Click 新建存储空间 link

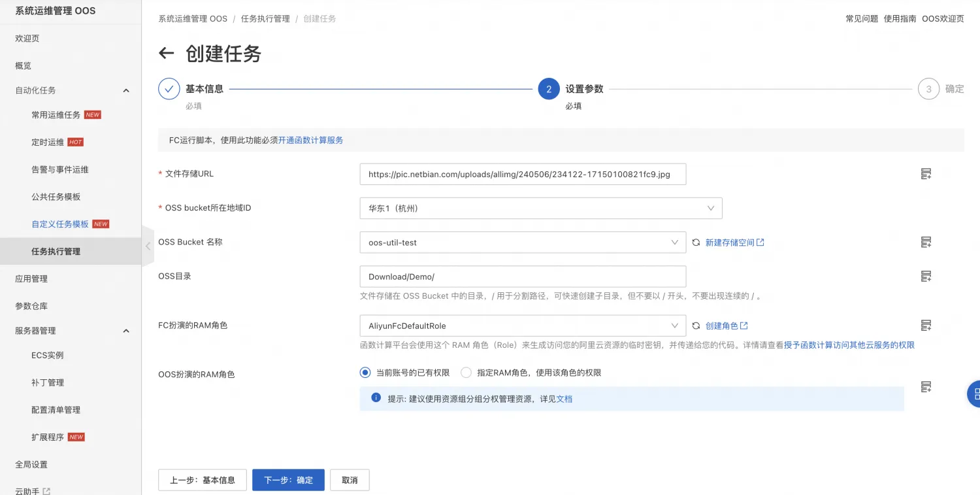click(x=735, y=243)
